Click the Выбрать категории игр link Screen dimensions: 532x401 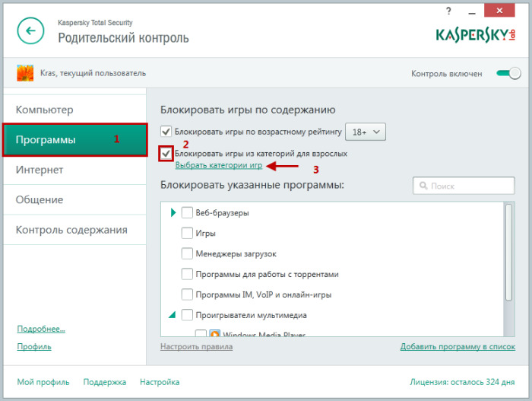pos(219,165)
